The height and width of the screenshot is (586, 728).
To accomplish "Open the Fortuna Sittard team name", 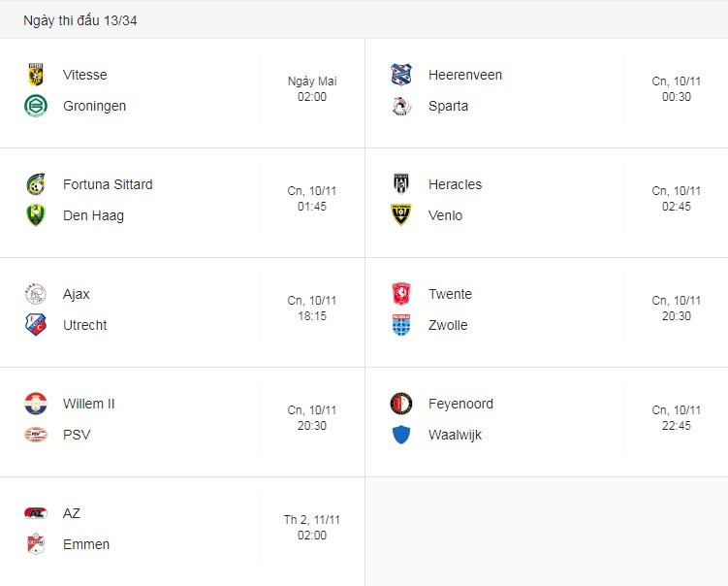I will (x=108, y=184).
